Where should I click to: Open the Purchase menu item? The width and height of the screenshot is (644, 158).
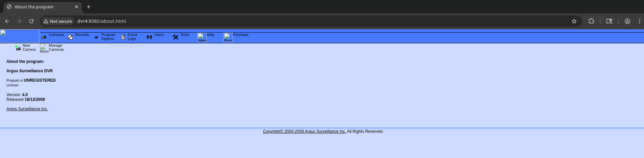pos(241,35)
